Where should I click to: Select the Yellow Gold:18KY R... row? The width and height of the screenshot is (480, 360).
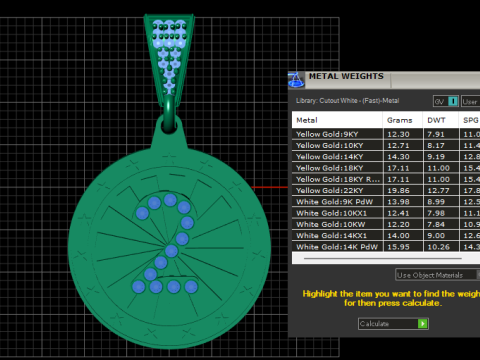pos(386,179)
